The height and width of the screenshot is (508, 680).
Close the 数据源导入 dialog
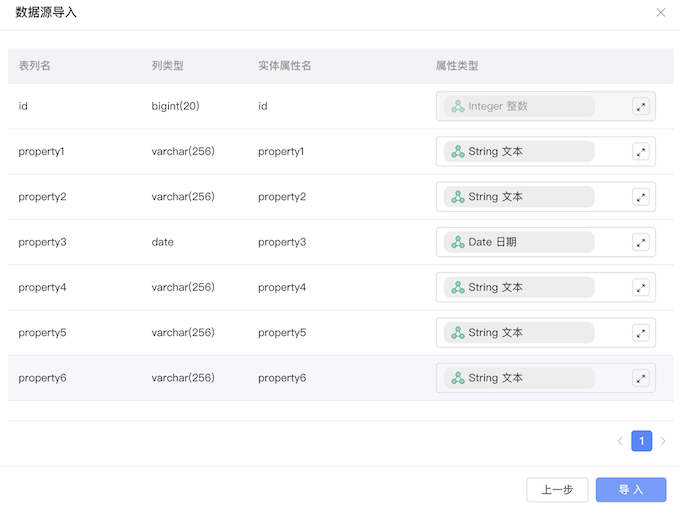(x=660, y=13)
